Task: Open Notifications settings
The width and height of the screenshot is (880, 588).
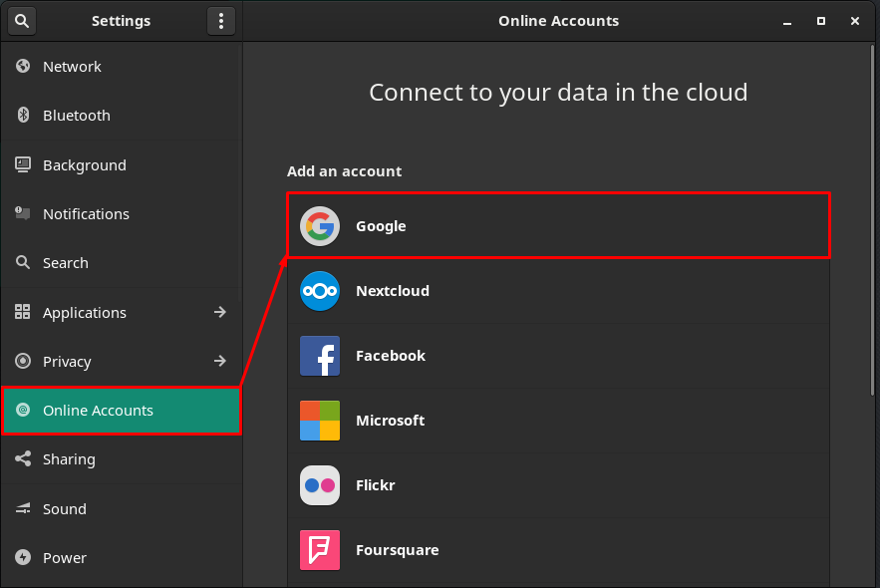Action: (122, 213)
